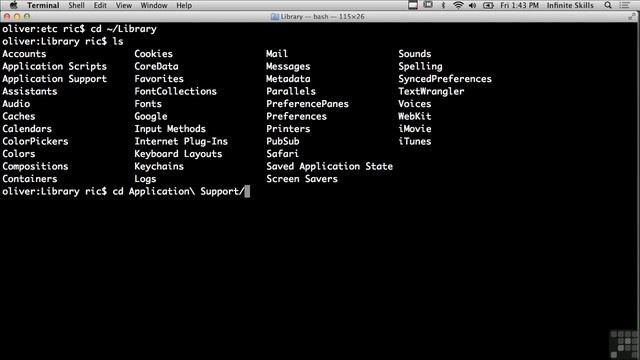Click the fullscreen arrows in title bar
This screenshot has height=360, width=640.
(632, 16)
